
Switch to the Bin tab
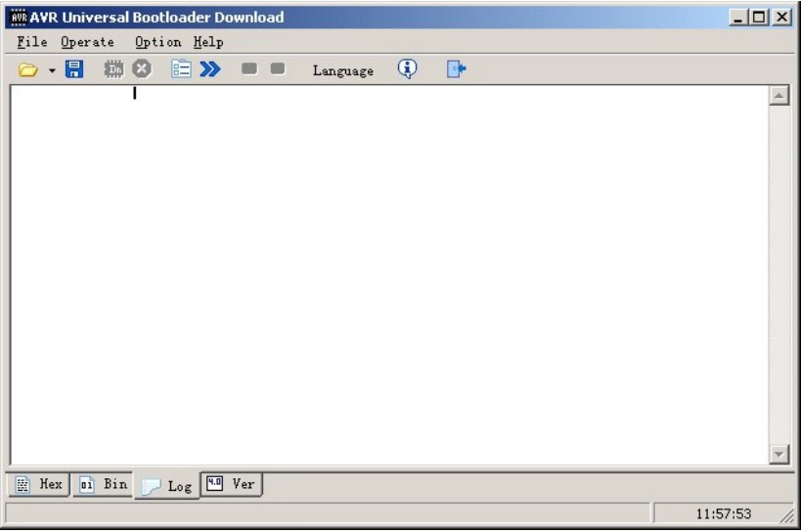pyautogui.click(x=104, y=484)
